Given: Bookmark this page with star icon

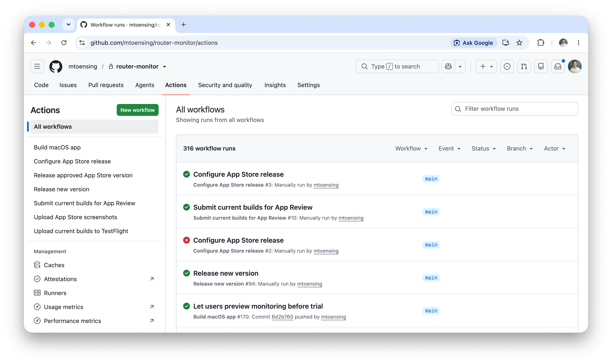Looking at the screenshot, I should [519, 43].
